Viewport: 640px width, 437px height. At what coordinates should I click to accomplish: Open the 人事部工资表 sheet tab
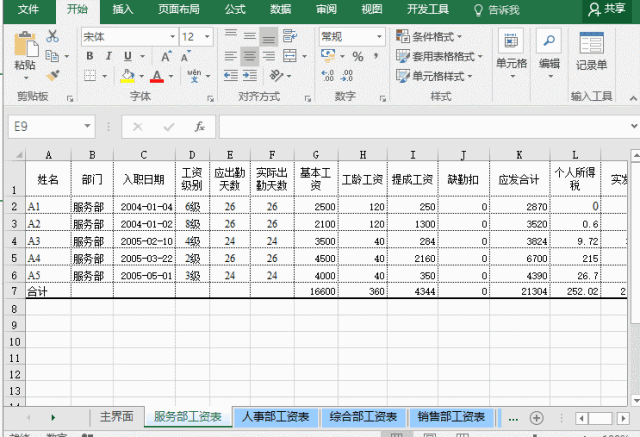[x=276, y=417]
